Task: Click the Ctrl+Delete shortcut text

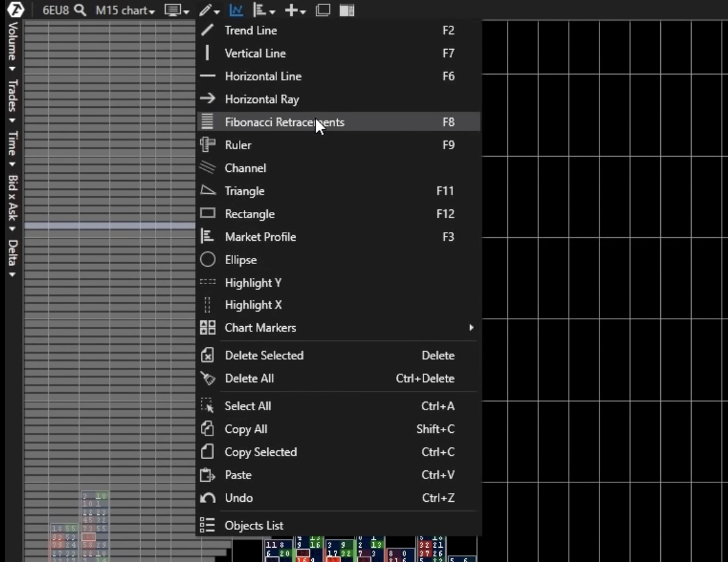Action: [426, 378]
